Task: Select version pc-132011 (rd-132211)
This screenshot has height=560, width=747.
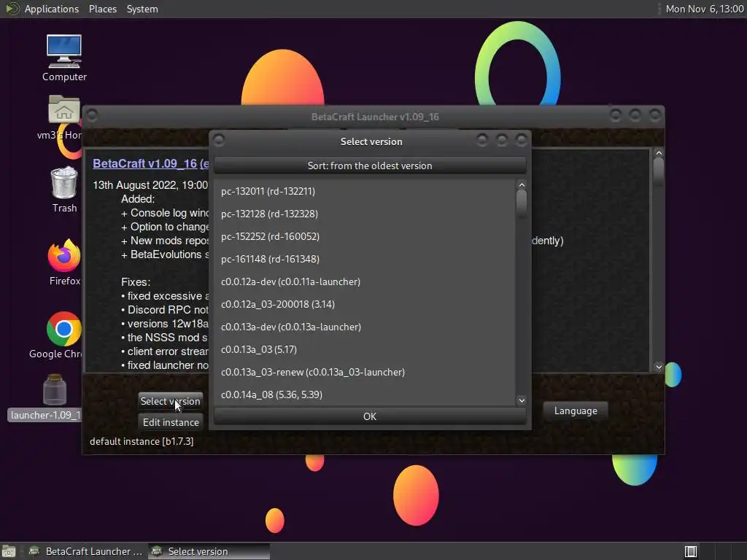Action: (365, 191)
